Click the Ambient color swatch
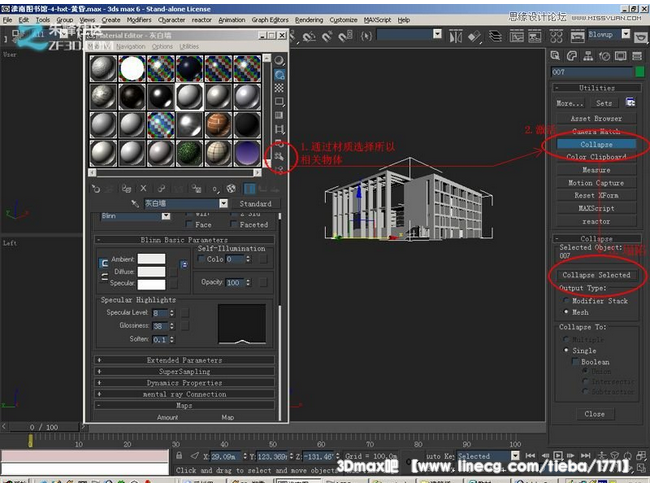Image resolution: width=658 pixels, height=483 pixels. coord(151,259)
